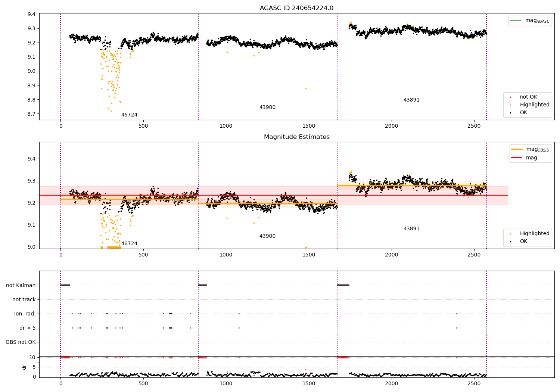Screen dimensions: 560x392
Task: Click the 1500 x-tick under the Magnitude Estimates plot
Action: [309, 255]
